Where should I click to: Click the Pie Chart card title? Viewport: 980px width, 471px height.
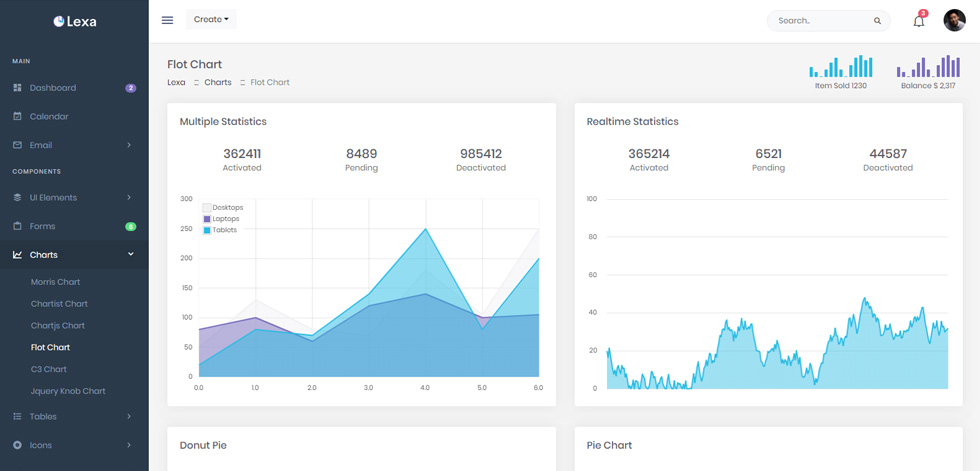[609, 445]
